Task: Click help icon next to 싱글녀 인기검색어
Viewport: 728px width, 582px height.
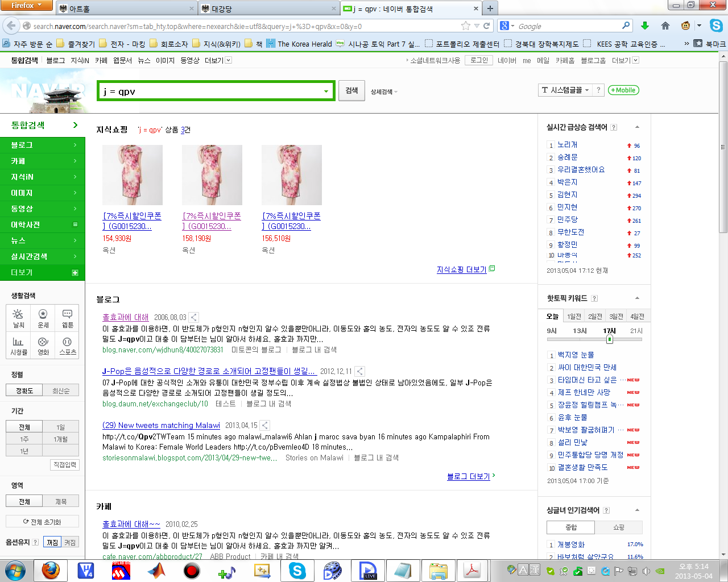Action: click(x=606, y=510)
